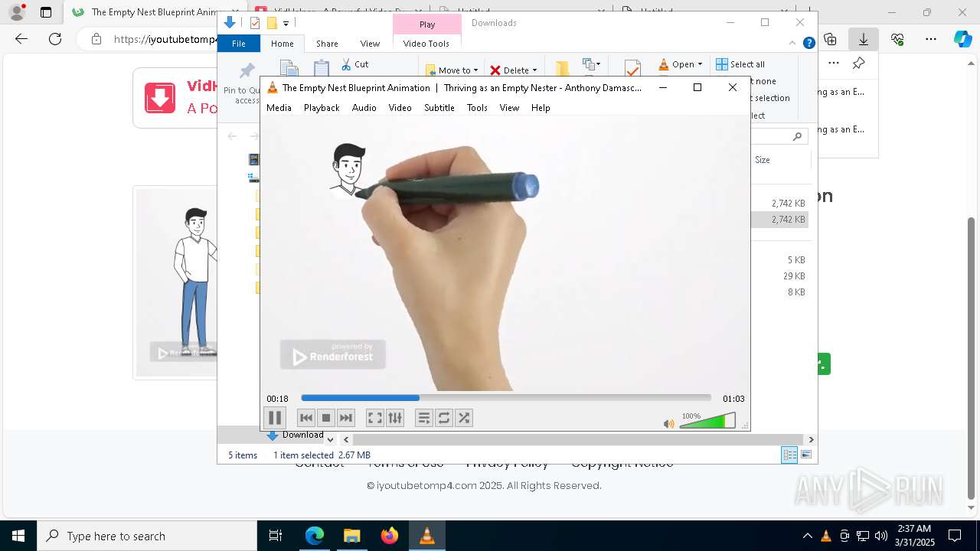Mute audio with the speaker icon
980x551 pixels.
click(669, 423)
